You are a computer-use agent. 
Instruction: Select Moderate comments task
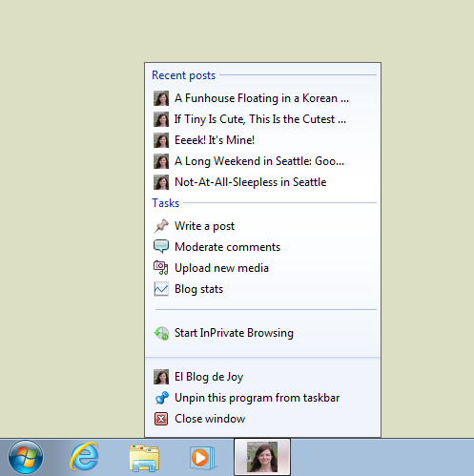pos(262,247)
